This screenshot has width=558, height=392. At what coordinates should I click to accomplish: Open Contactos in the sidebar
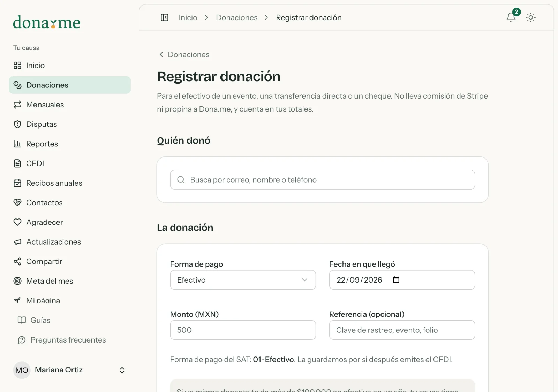point(70,202)
